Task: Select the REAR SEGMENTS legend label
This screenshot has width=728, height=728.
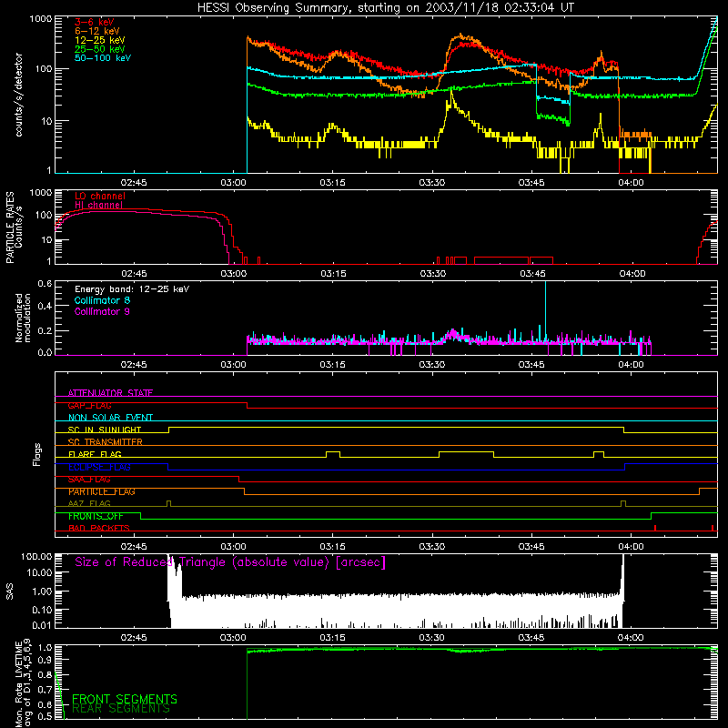Action: click(121, 709)
